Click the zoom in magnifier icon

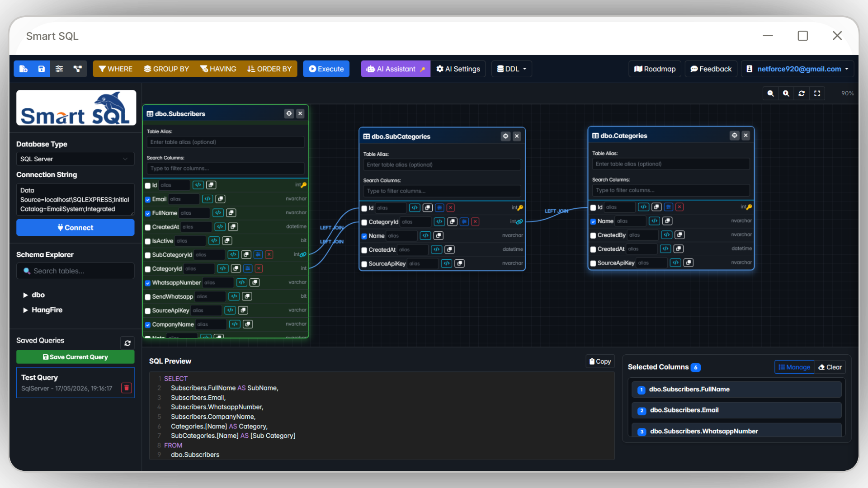[786, 94]
